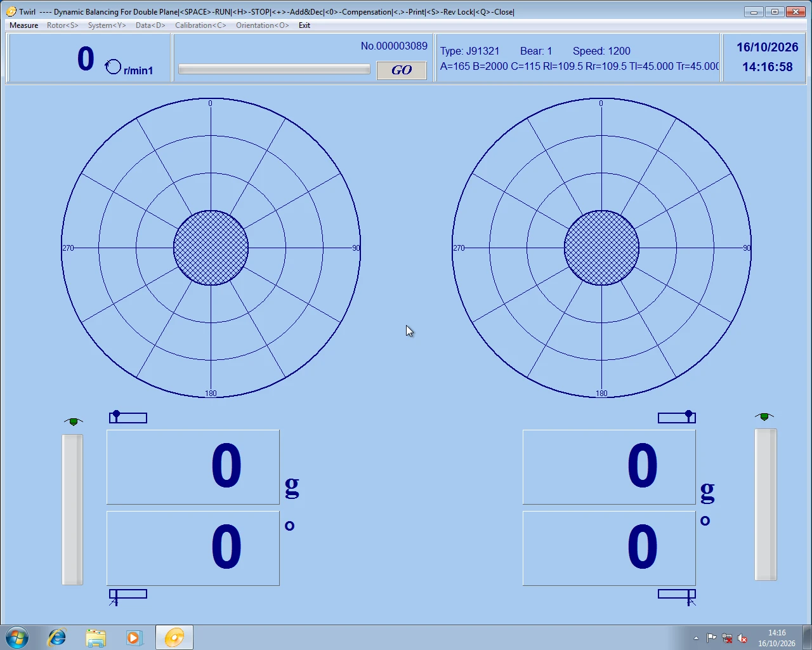This screenshot has height=650, width=812.
Task: Click the Type: J91321 label
Action: tap(470, 51)
